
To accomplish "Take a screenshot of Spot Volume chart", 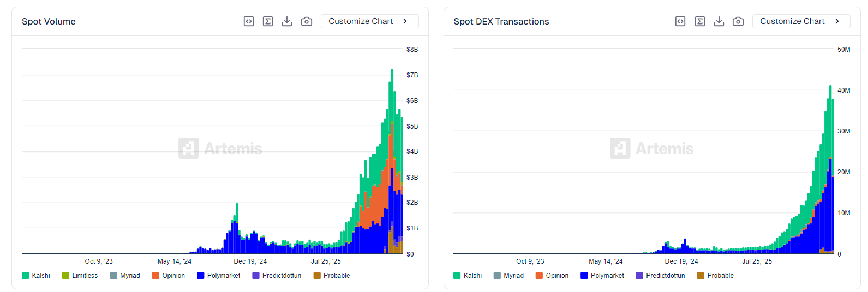I will (307, 21).
